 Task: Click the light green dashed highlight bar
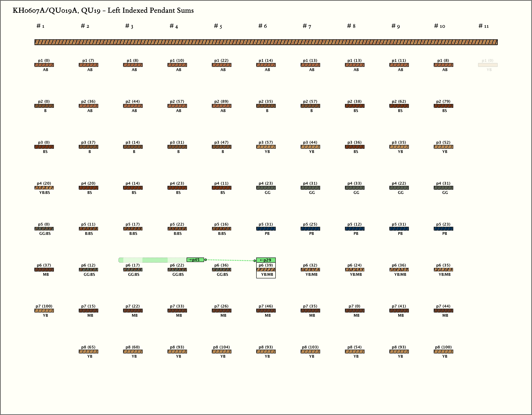pyautogui.click(x=152, y=260)
